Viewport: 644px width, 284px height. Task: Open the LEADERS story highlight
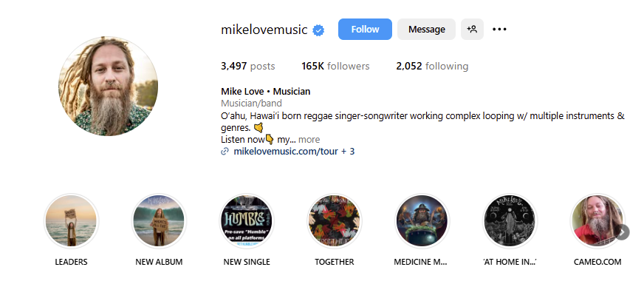point(71,221)
